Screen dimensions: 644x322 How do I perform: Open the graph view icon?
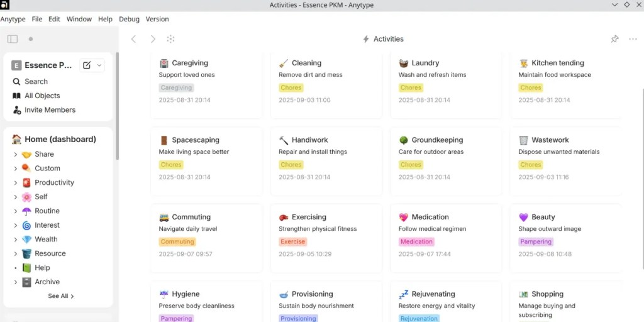pos(171,39)
